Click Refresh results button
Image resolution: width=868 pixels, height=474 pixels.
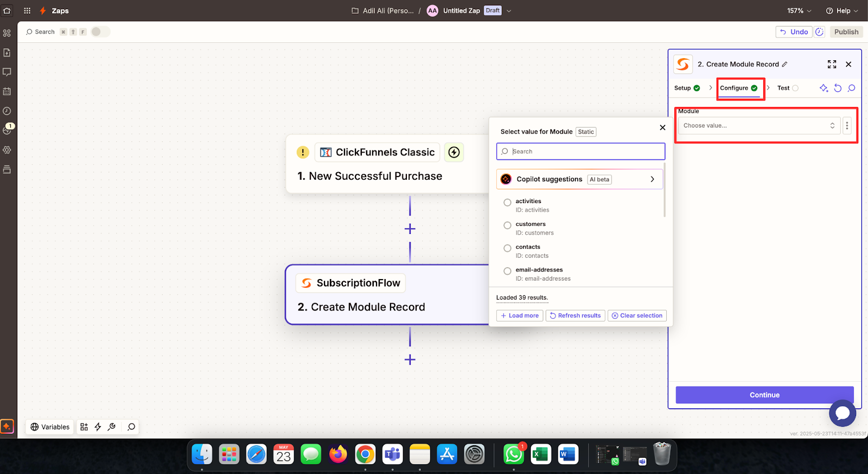click(x=575, y=315)
